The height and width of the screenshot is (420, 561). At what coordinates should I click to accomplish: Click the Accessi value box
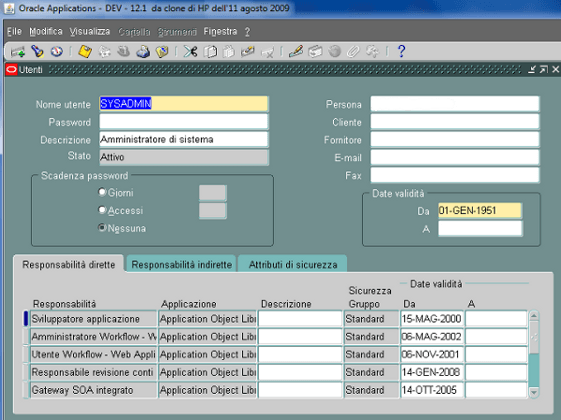pos(213,210)
